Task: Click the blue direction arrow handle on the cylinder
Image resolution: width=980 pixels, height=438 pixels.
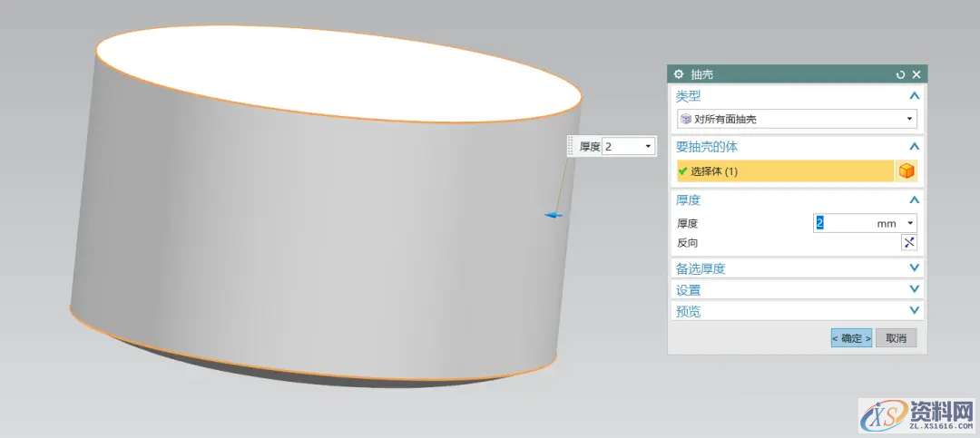Action: [x=554, y=215]
